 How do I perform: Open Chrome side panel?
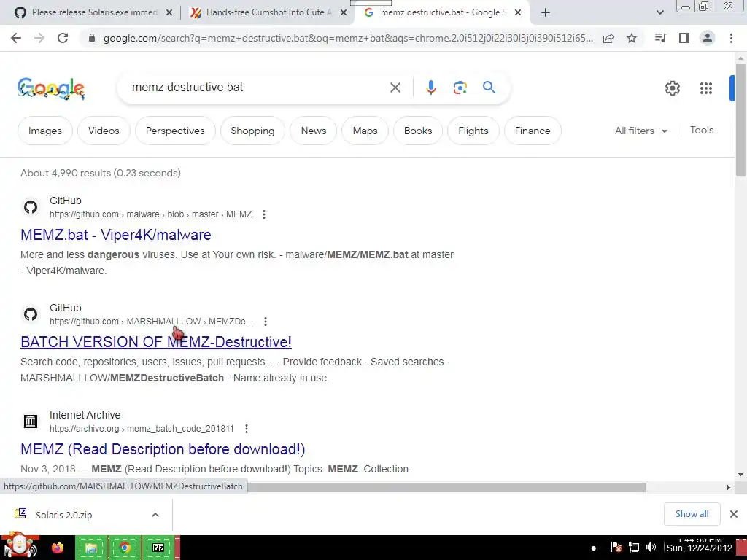pos(684,38)
